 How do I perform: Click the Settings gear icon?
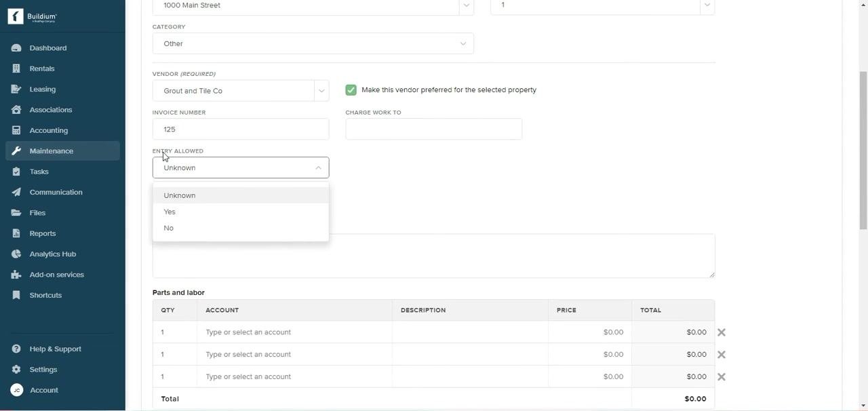coord(16,370)
